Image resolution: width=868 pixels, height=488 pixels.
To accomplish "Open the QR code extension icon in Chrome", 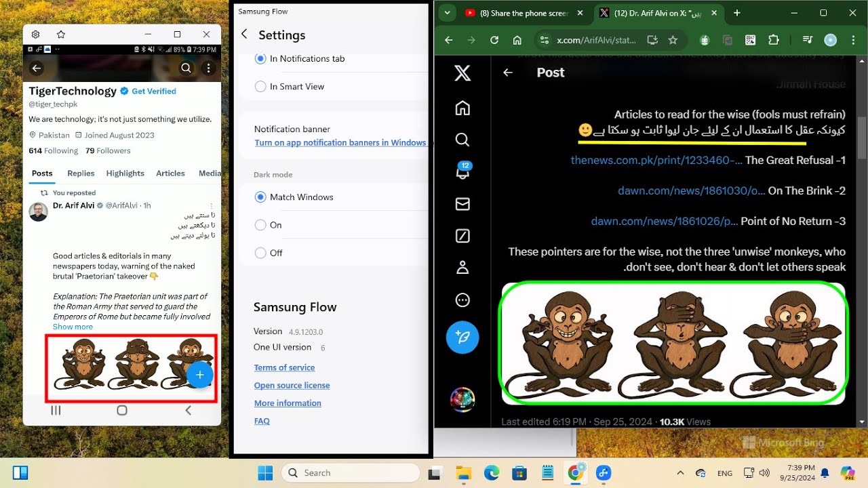I will click(750, 40).
